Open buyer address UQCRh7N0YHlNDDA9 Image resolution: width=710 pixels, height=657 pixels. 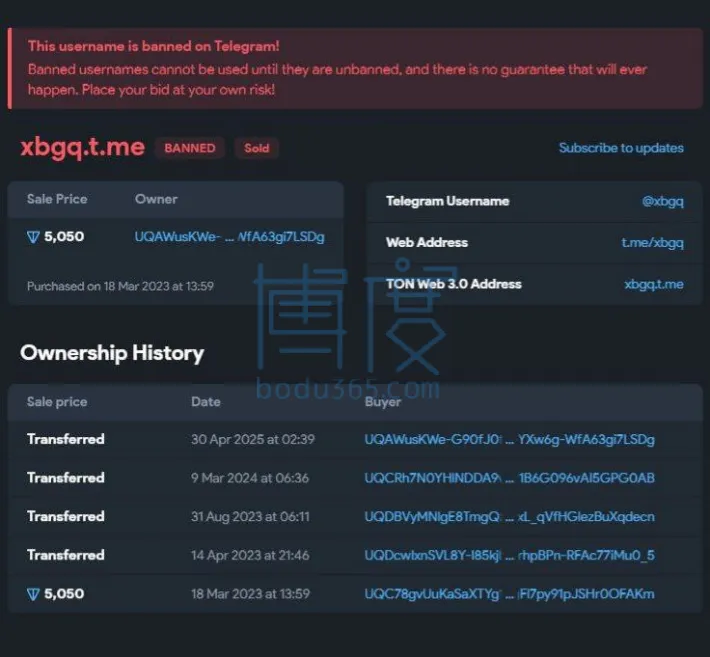509,478
